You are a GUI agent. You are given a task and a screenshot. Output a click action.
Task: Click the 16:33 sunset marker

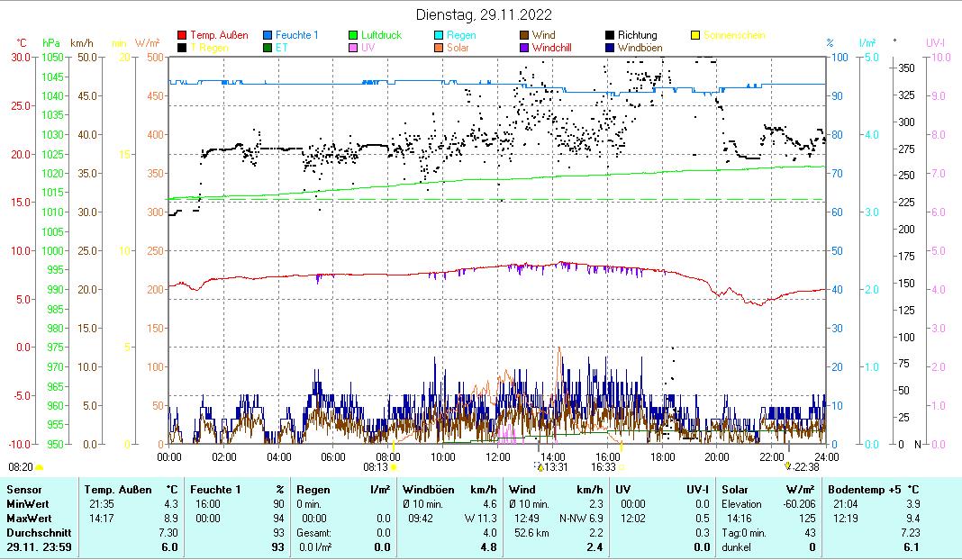click(603, 467)
